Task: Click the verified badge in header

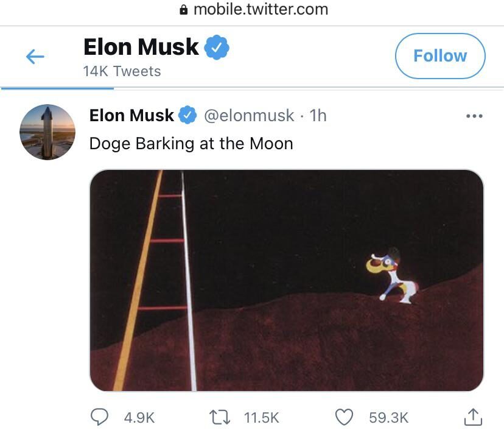Action: click(217, 47)
